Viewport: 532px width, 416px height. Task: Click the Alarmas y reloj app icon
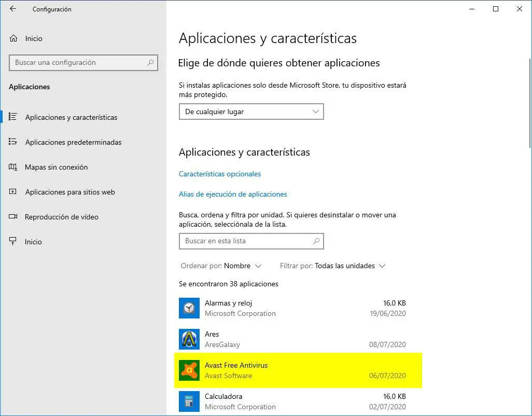(189, 308)
